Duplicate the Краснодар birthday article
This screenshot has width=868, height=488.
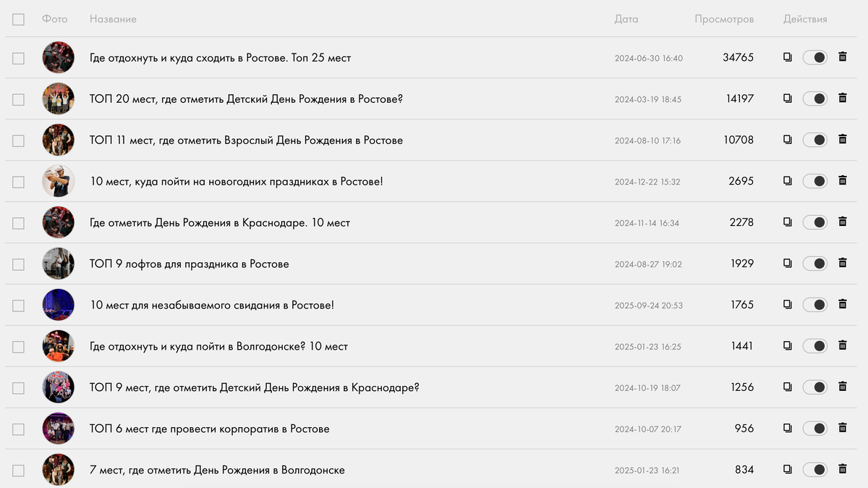(x=788, y=222)
